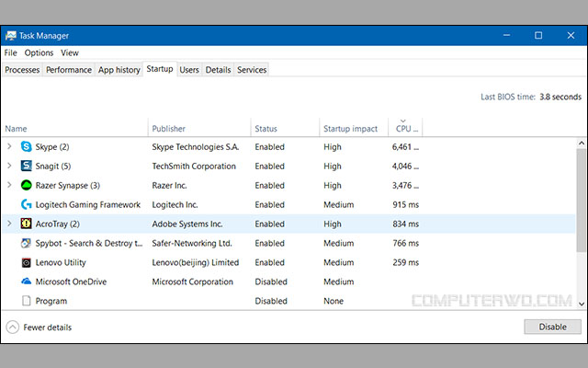Expand the Snagit (5) group
The image size is (588, 368).
click(x=9, y=166)
